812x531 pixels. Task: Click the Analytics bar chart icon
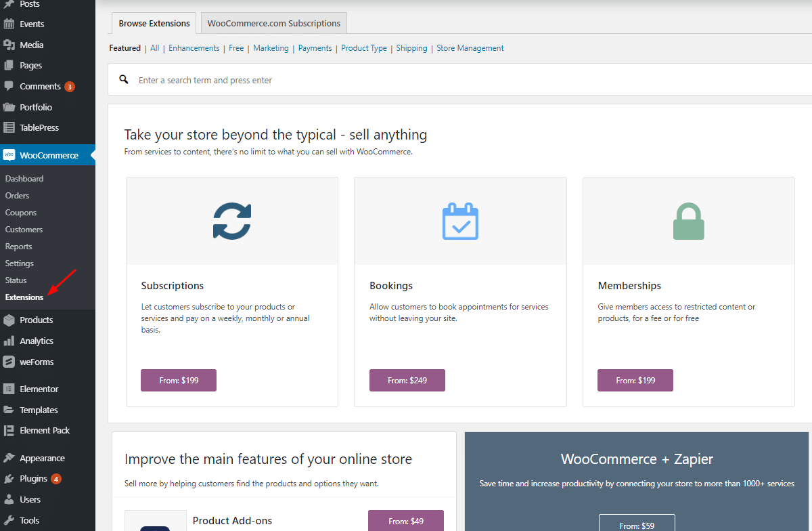pos(9,341)
